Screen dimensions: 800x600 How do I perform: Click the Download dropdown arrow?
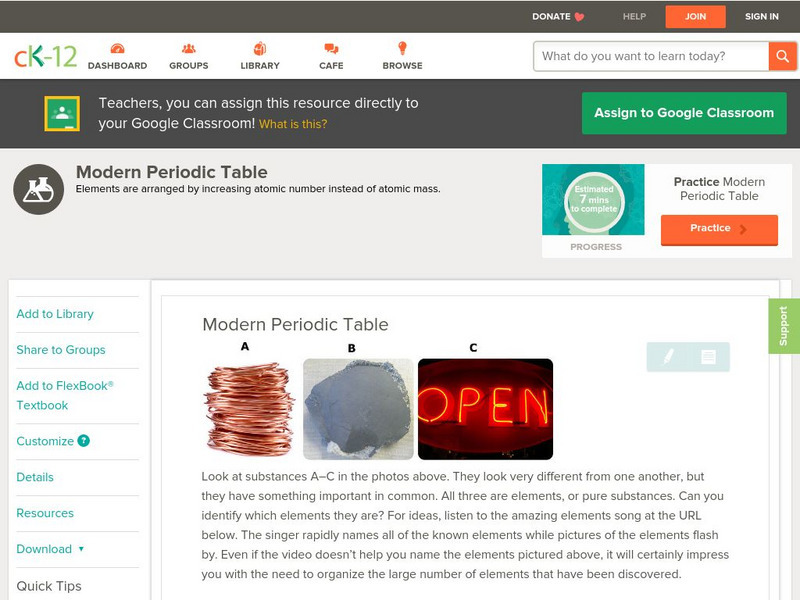click(81, 549)
